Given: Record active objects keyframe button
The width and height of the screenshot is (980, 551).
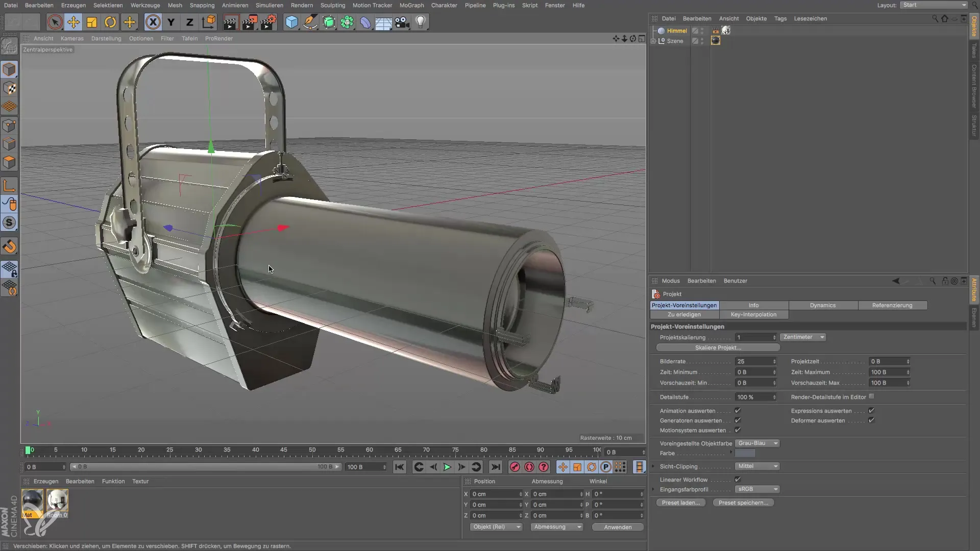Looking at the screenshot, I should click(515, 467).
